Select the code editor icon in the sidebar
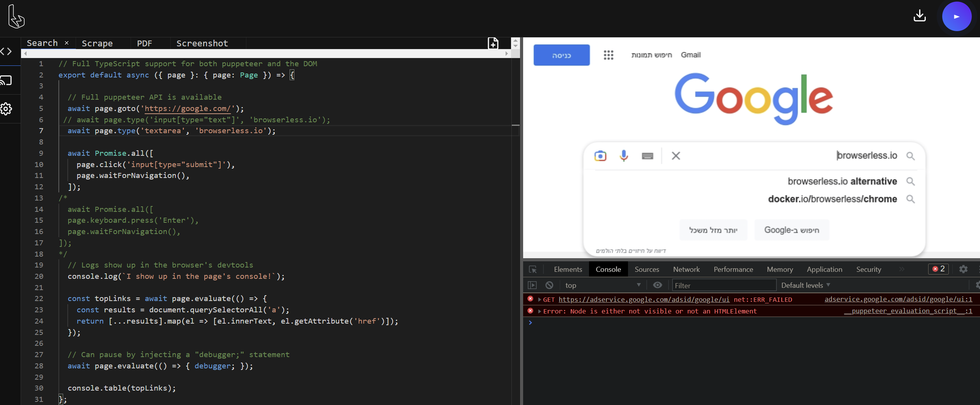Screen dimensions: 980x405 tap(6, 51)
